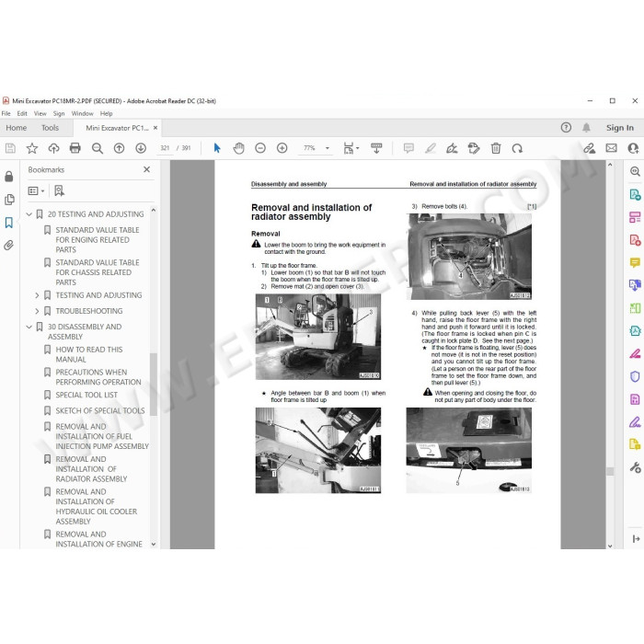Open the fit page options icon

[x=351, y=148]
